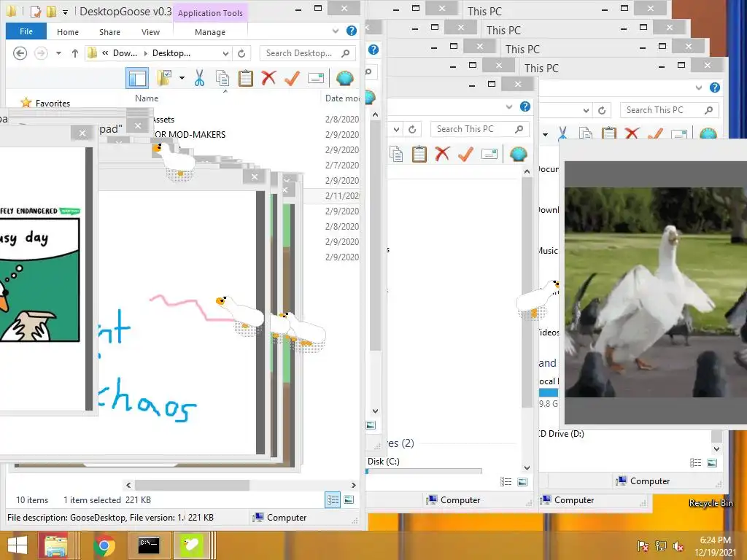
Task: Click the Paste clipboard icon in middle This PC window
Action: 419,155
